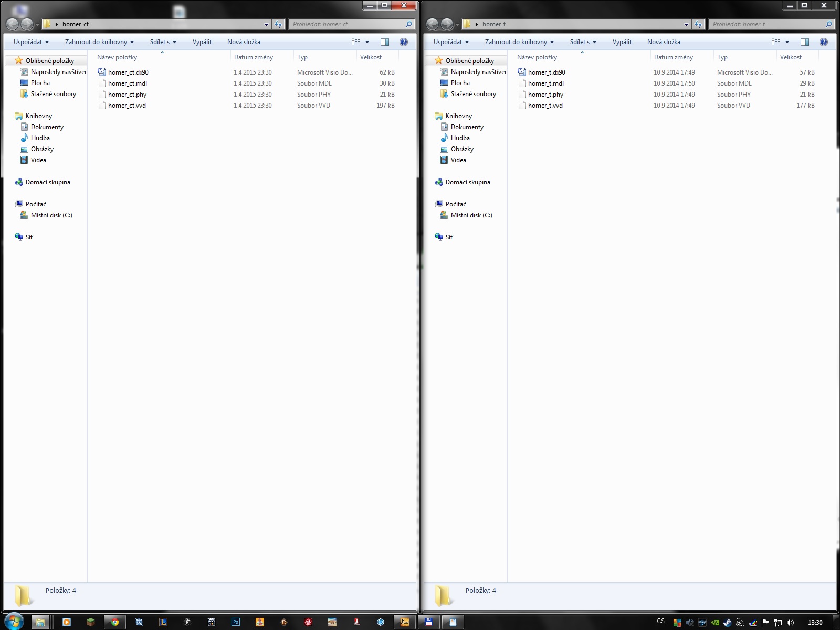The width and height of the screenshot is (840, 630).
Task: Click Vypálit in homer_ct window
Action: [x=202, y=42]
